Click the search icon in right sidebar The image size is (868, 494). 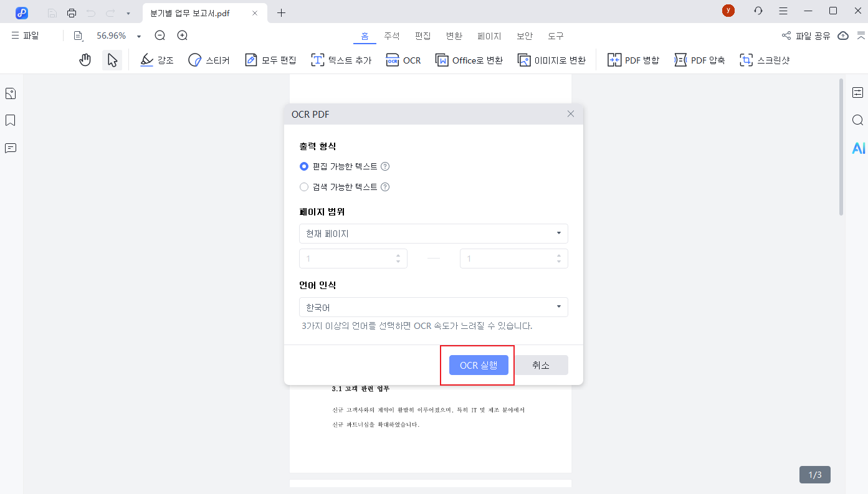tap(858, 120)
